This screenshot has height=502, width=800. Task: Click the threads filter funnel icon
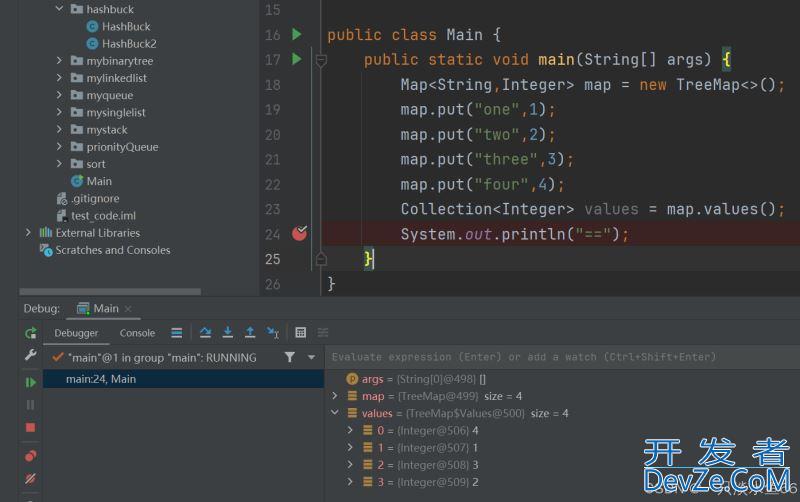(290, 358)
